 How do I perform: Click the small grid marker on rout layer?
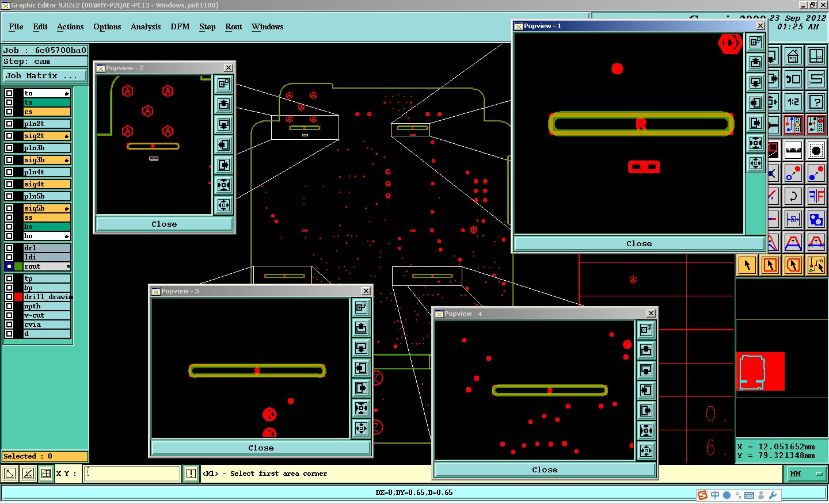point(68,266)
